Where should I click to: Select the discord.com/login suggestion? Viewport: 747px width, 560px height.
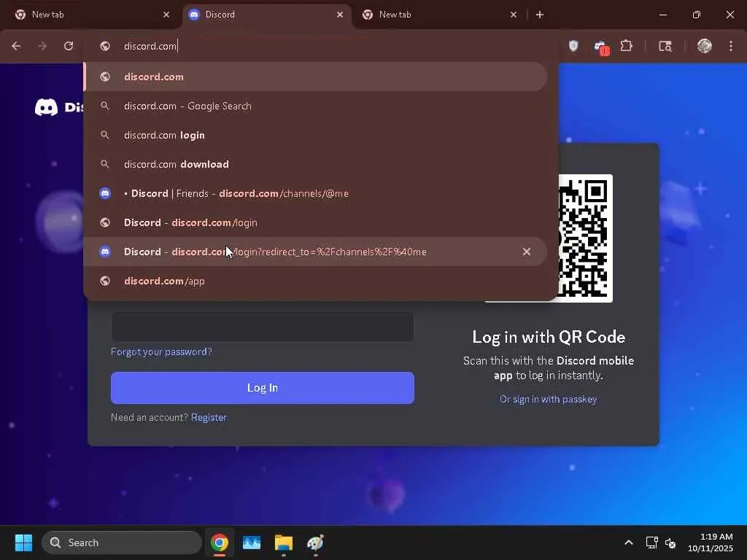(x=315, y=222)
